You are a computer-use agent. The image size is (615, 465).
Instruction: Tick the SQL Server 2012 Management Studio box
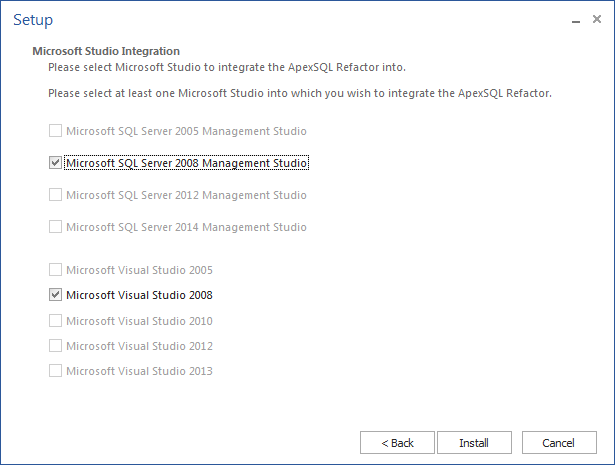(55, 195)
